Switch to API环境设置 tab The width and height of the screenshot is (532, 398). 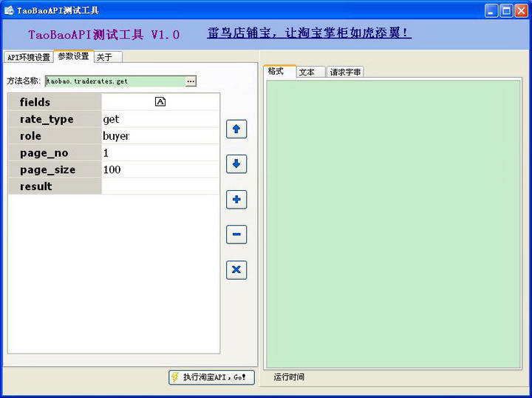click(x=29, y=57)
